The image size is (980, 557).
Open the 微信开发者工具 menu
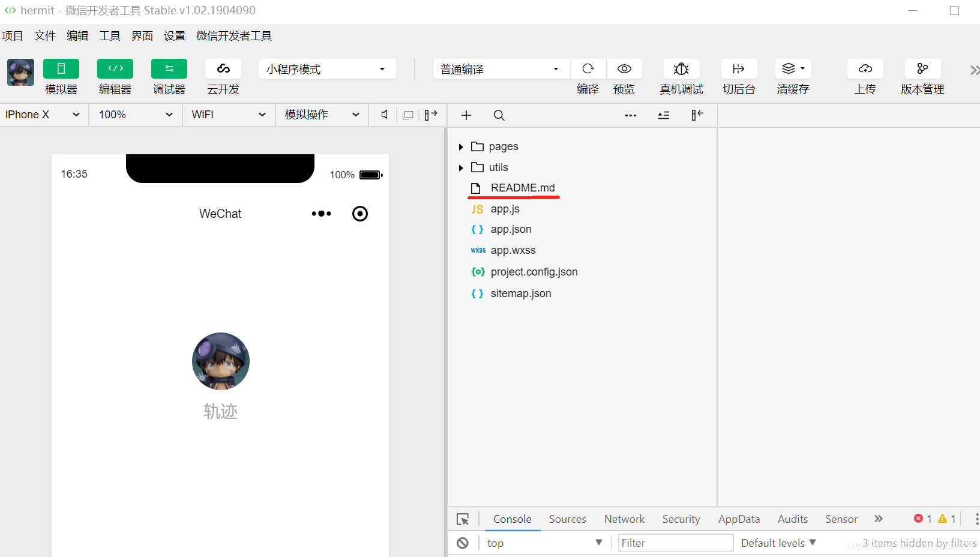tap(234, 36)
